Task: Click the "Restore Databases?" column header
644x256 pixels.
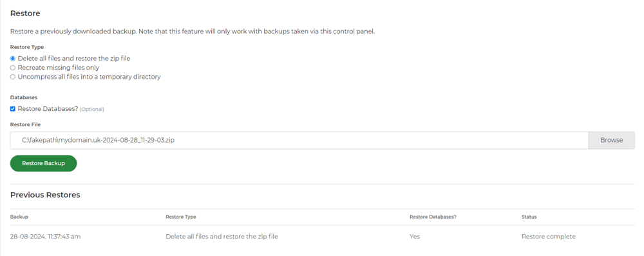Action: pos(433,217)
